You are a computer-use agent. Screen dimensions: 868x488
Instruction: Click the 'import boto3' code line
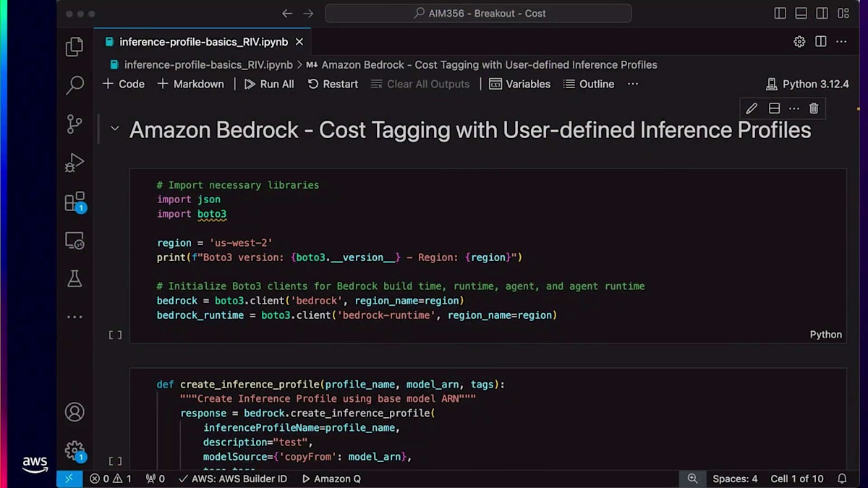click(x=192, y=214)
